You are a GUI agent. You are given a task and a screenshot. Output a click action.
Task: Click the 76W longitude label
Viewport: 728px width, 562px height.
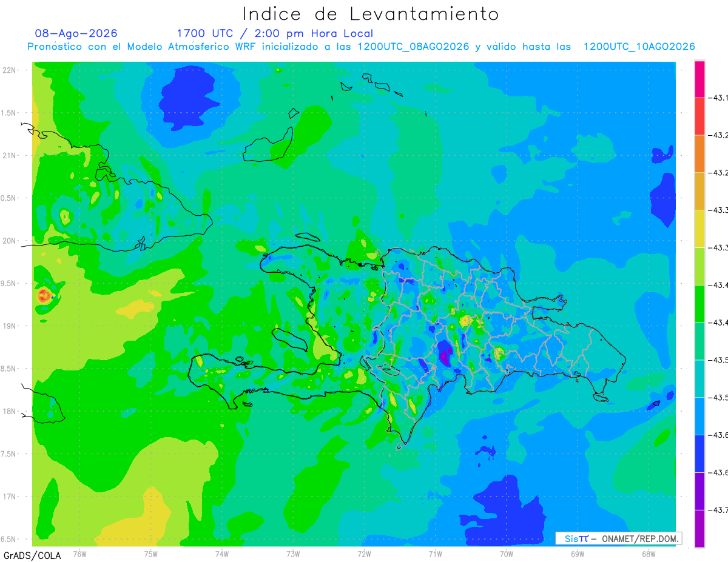(79, 553)
